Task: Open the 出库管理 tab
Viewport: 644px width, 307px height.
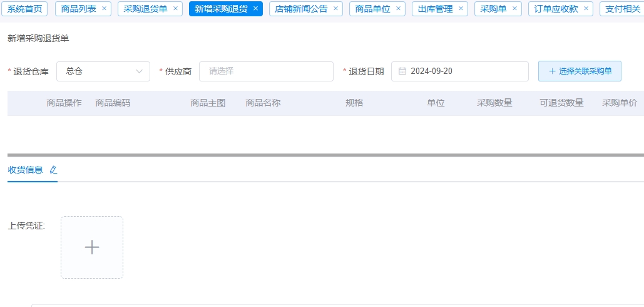Action: (x=434, y=9)
